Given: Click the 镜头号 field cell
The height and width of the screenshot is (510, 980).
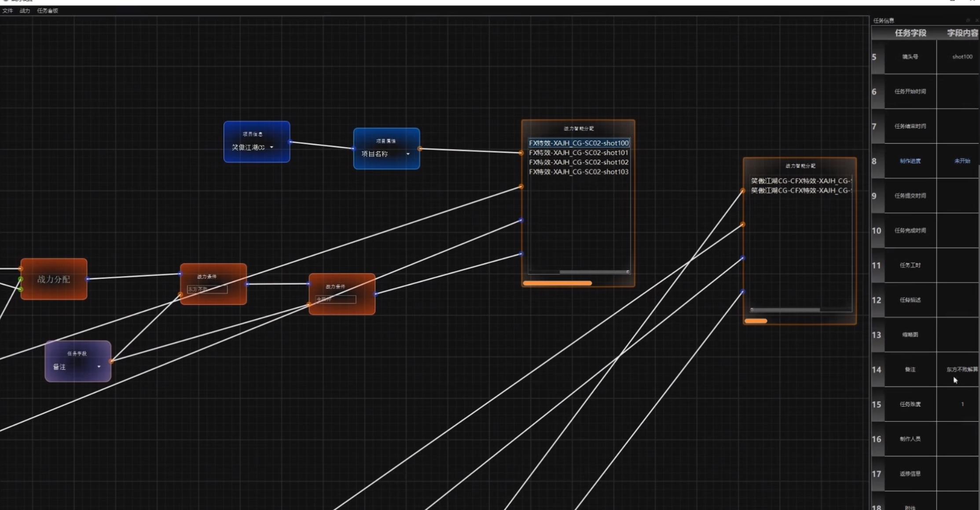Looking at the screenshot, I should [x=910, y=57].
